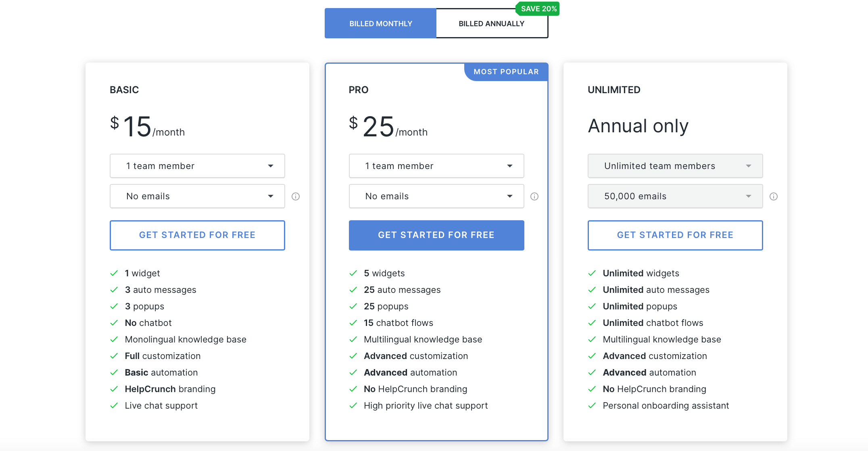Screen dimensions: 868x451
Task: Click checkmark beside 3 auto messages
Action: (x=114, y=290)
